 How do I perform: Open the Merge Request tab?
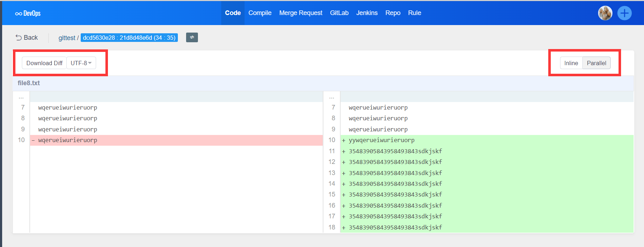pos(300,13)
